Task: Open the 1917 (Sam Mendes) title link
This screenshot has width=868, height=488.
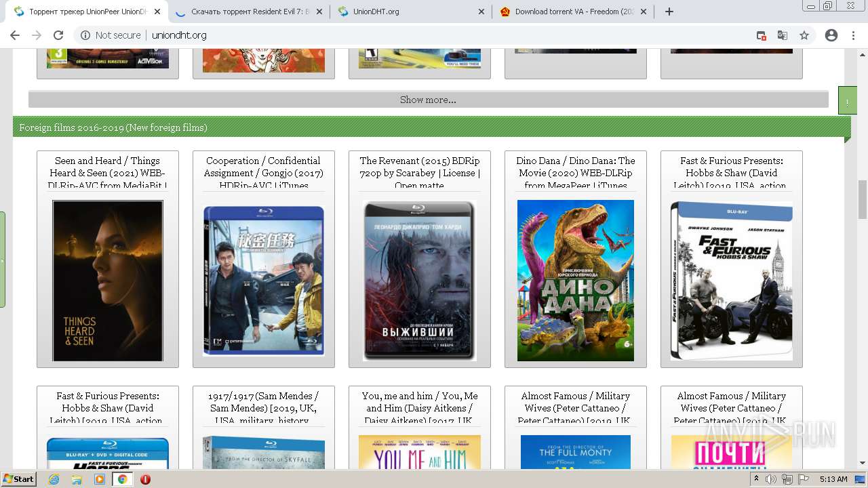Action: point(264,408)
